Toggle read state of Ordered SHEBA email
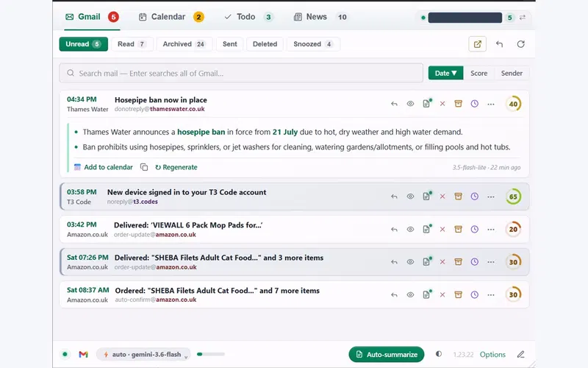 [410, 295]
